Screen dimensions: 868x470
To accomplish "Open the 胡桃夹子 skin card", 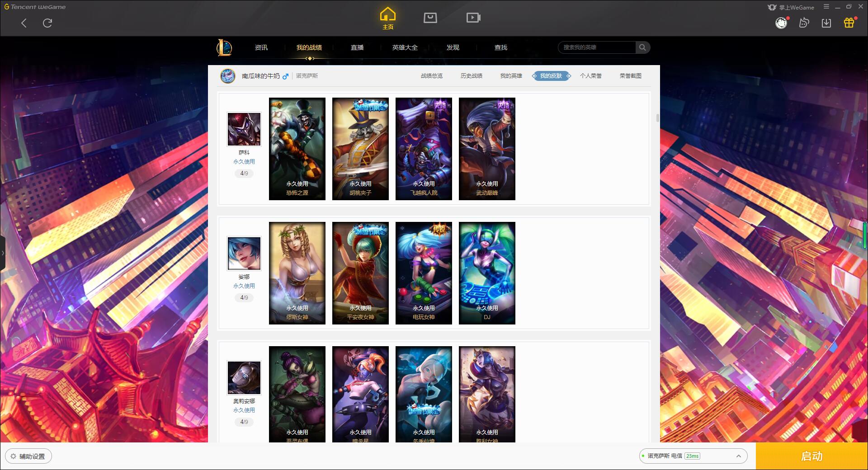I will (360, 149).
